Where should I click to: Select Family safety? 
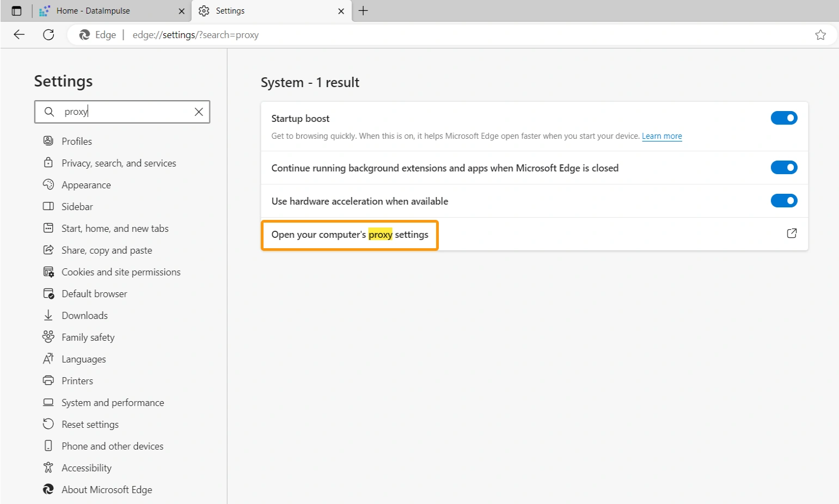[88, 337]
